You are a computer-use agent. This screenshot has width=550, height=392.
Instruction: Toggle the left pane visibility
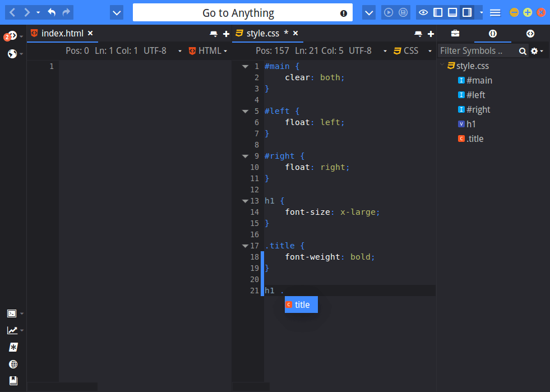(438, 13)
